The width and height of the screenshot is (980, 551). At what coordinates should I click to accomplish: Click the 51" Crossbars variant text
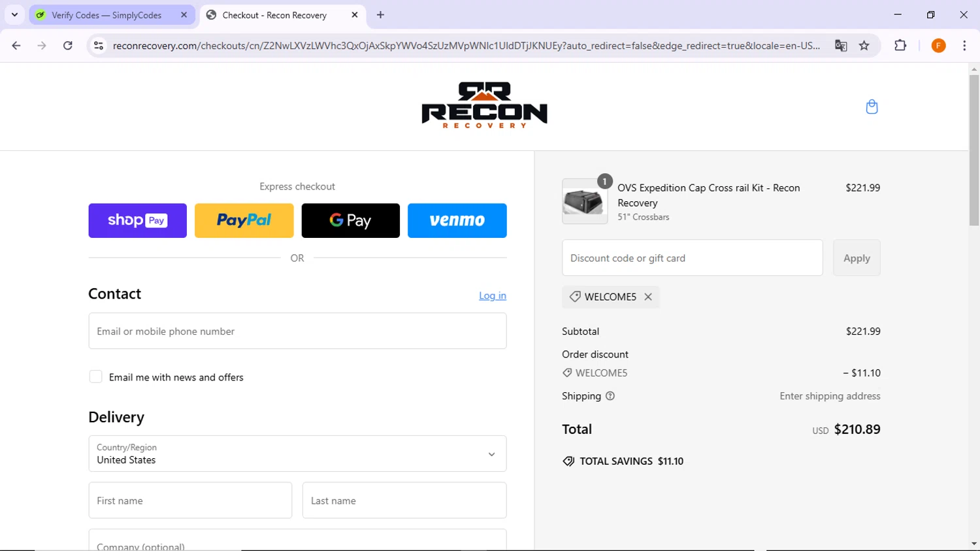[644, 217]
